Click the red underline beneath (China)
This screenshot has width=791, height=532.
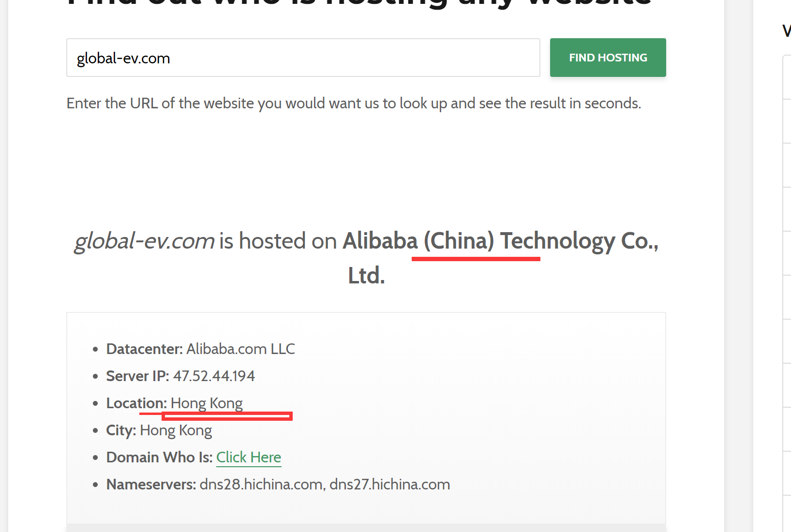tap(476, 259)
